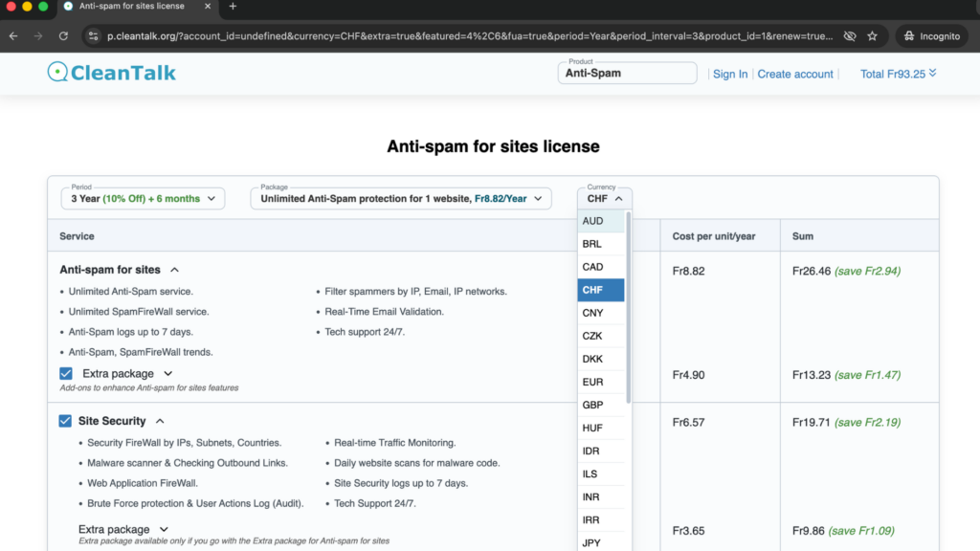Open a new browser tab

coord(233,7)
